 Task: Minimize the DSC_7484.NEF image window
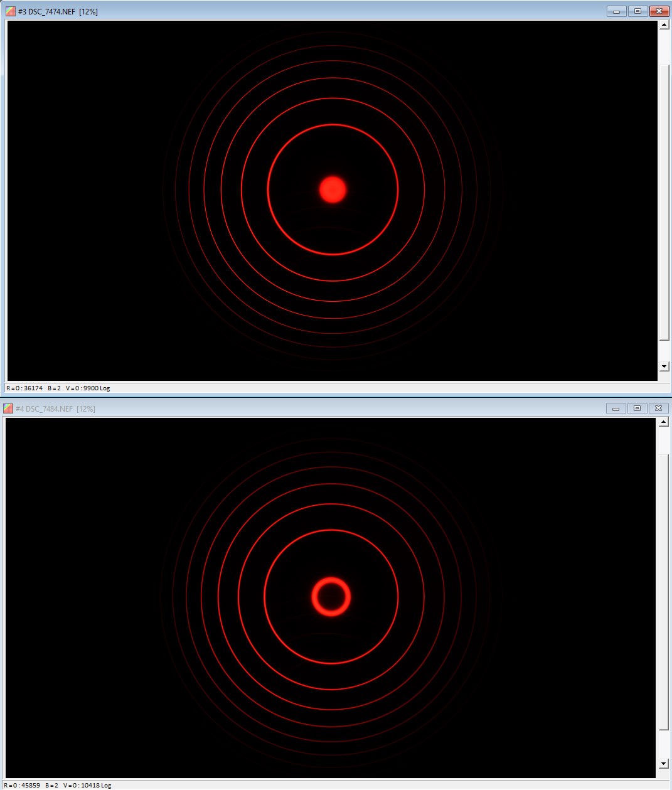[616, 408]
